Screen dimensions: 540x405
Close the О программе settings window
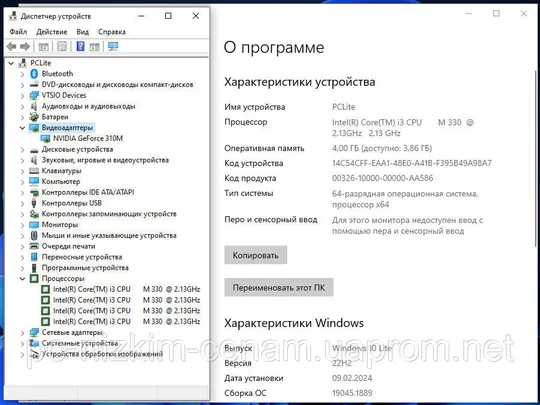[524, 13]
